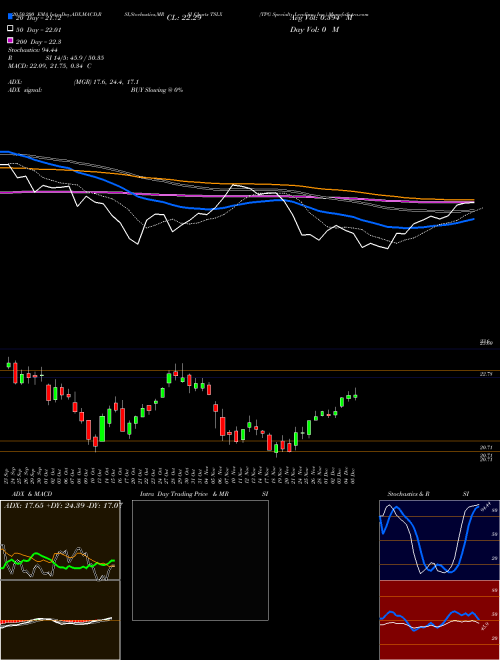The width and height of the screenshot is (500, 660).
Task: Click the blue Stochastics indicator panel
Action: tap(439, 540)
